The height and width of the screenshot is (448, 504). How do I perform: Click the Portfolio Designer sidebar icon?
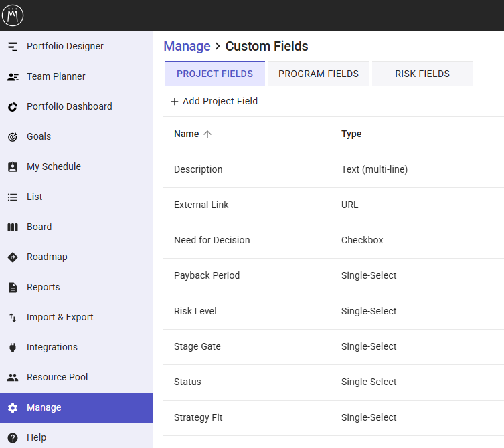coord(13,47)
